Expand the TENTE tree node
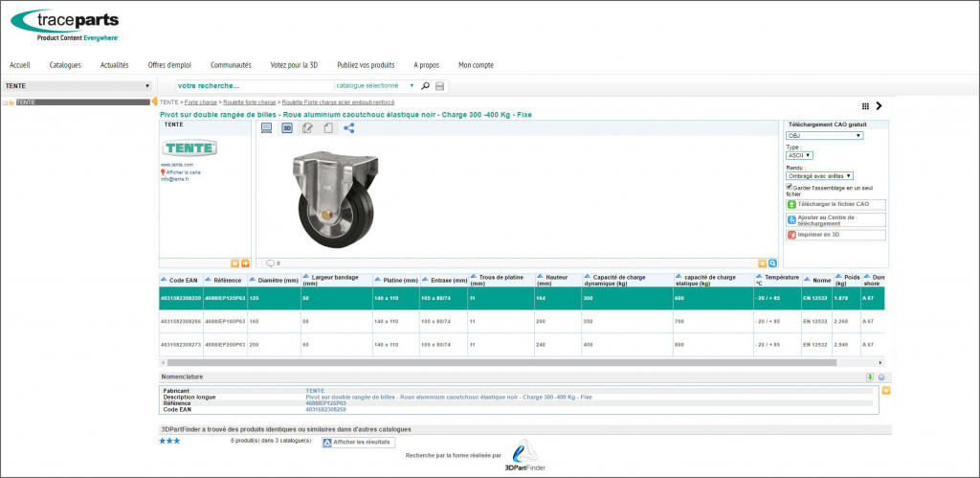Viewport: 980px width, 478px height. point(5,102)
